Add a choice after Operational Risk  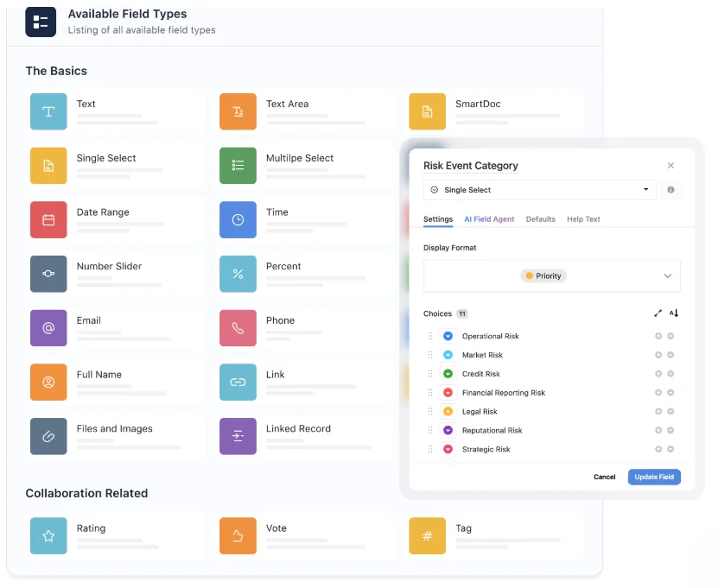pyautogui.click(x=658, y=336)
